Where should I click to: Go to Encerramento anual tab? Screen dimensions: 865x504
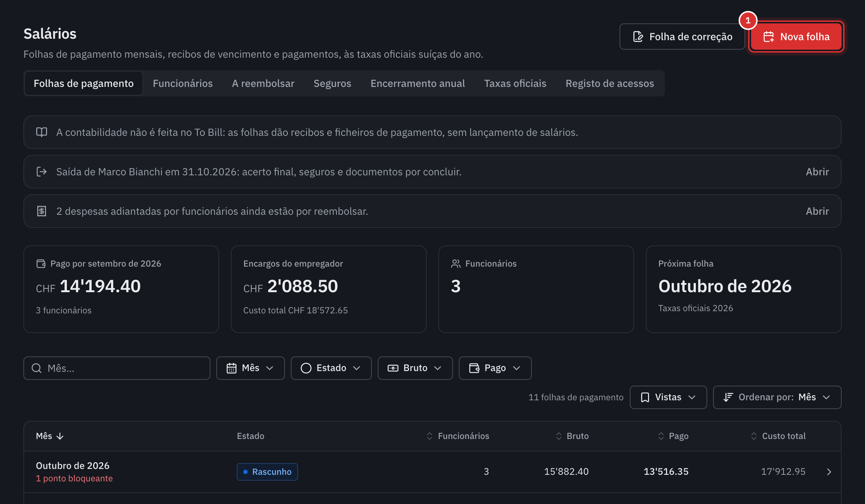[x=418, y=83]
